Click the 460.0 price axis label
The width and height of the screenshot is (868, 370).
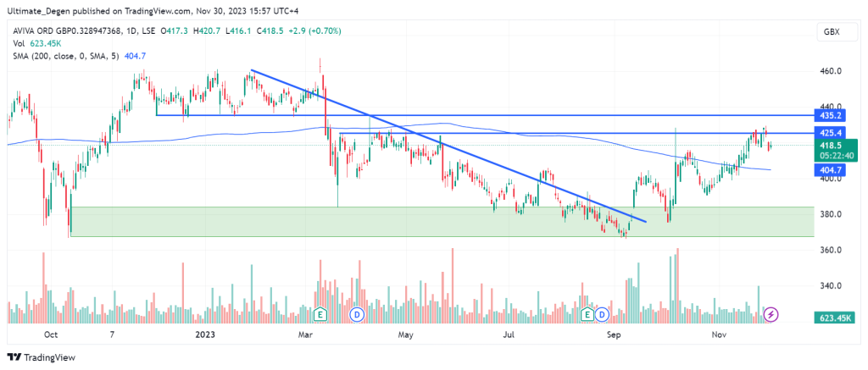click(832, 71)
